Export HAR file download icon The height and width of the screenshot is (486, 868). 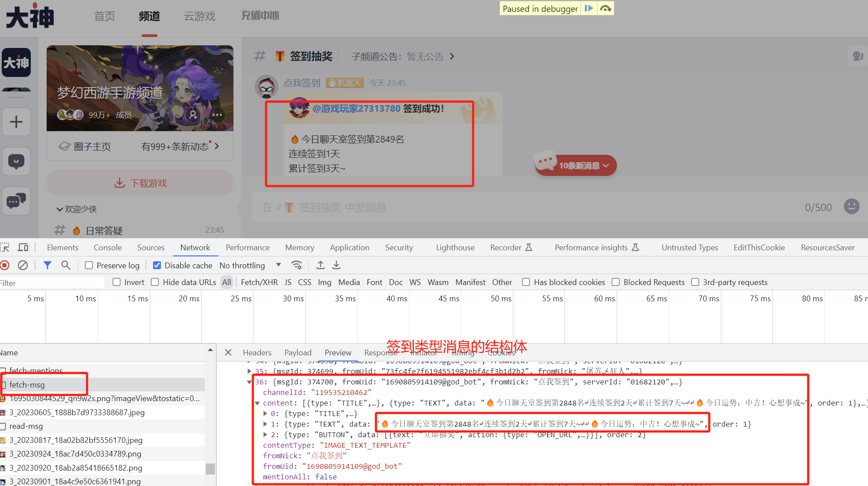coord(336,265)
